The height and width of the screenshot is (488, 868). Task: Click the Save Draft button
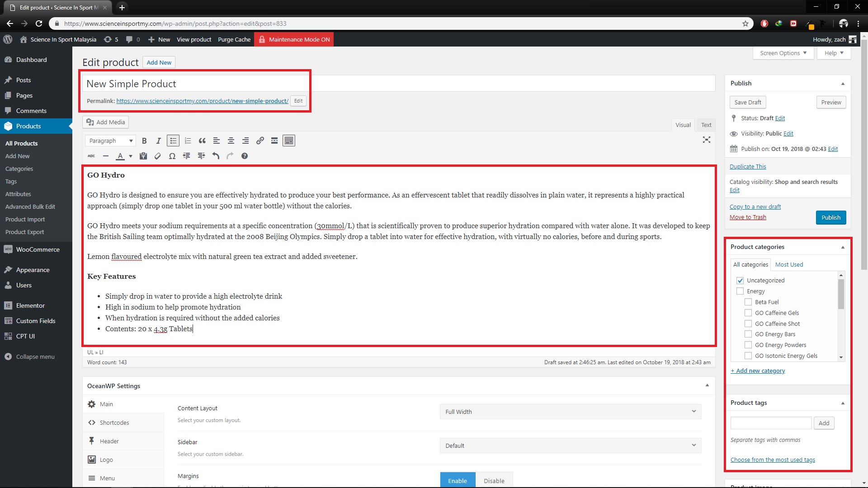tap(748, 103)
